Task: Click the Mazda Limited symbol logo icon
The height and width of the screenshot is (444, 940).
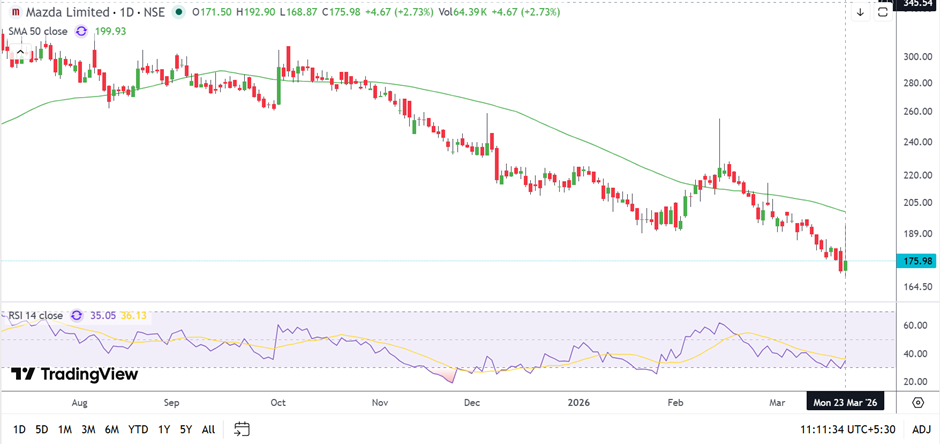Action: 15,12
